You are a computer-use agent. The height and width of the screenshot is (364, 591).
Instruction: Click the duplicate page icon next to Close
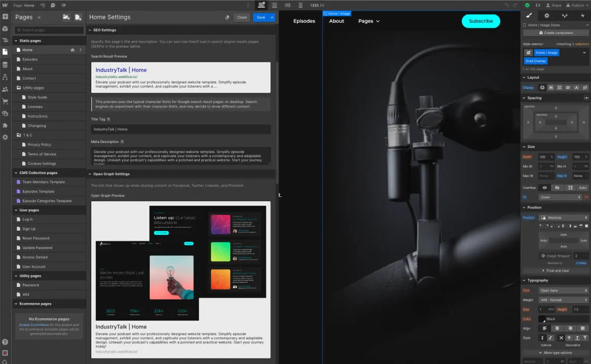227,17
